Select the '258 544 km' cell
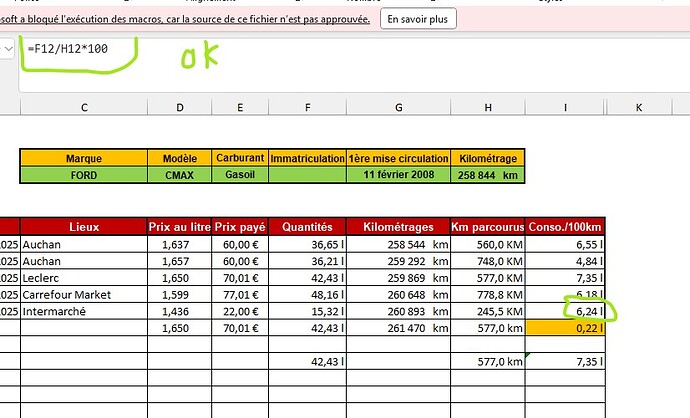The width and height of the screenshot is (690, 418). [x=399, y=245]
